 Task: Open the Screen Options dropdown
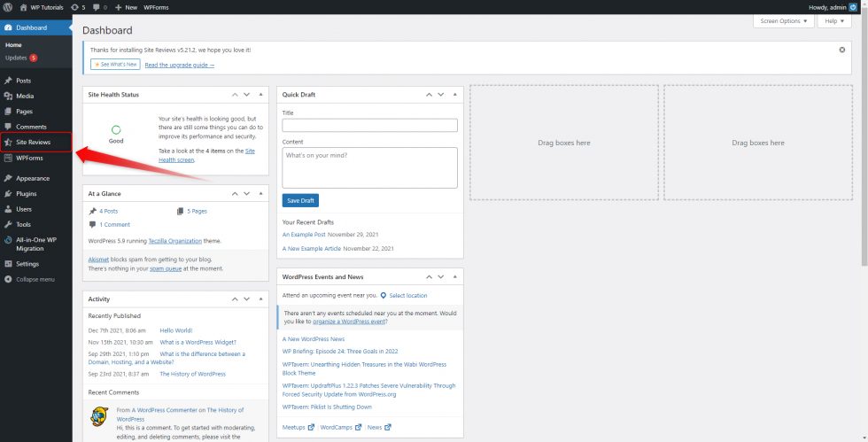783,21
